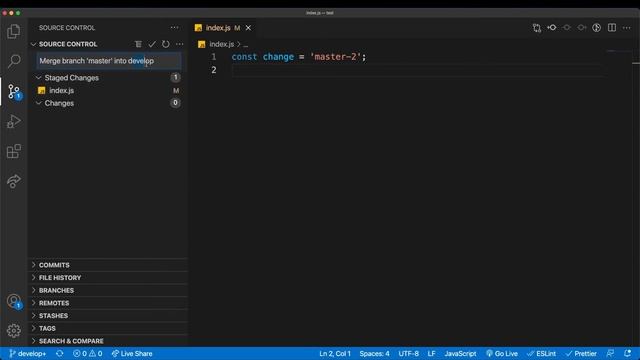Click the dimmed next change navigation icon
The image size is (640, 360).
[582, 28]
